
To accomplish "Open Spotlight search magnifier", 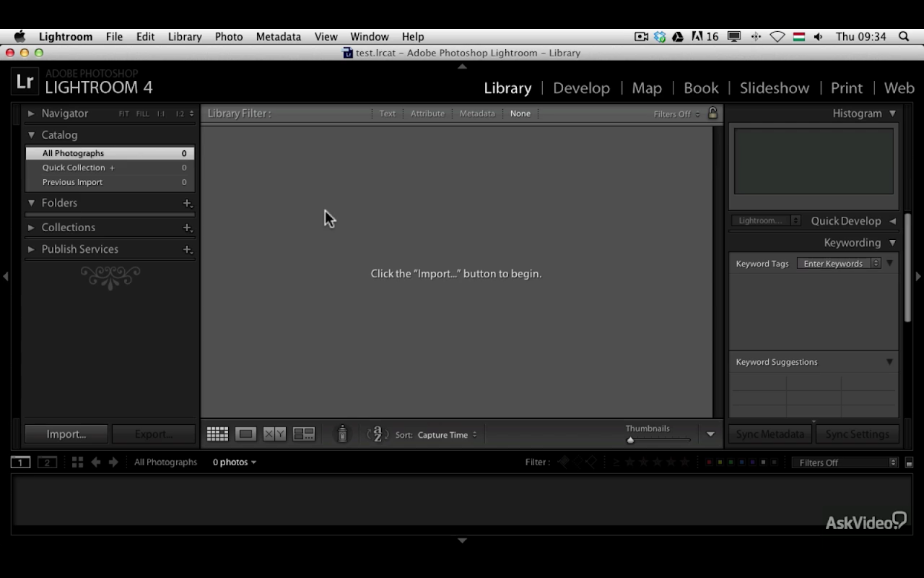I will pos(904,36).
